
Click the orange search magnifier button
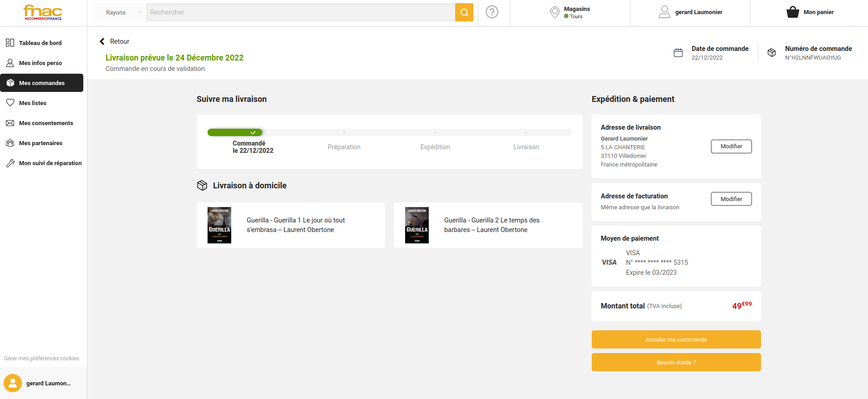[464, 12]
